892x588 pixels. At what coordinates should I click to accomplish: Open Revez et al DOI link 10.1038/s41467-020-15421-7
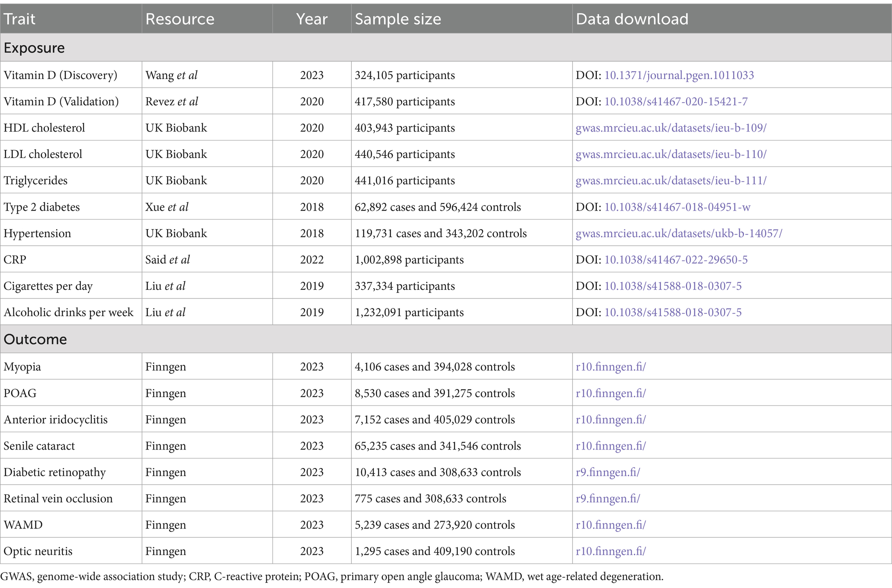click(676, 101)
